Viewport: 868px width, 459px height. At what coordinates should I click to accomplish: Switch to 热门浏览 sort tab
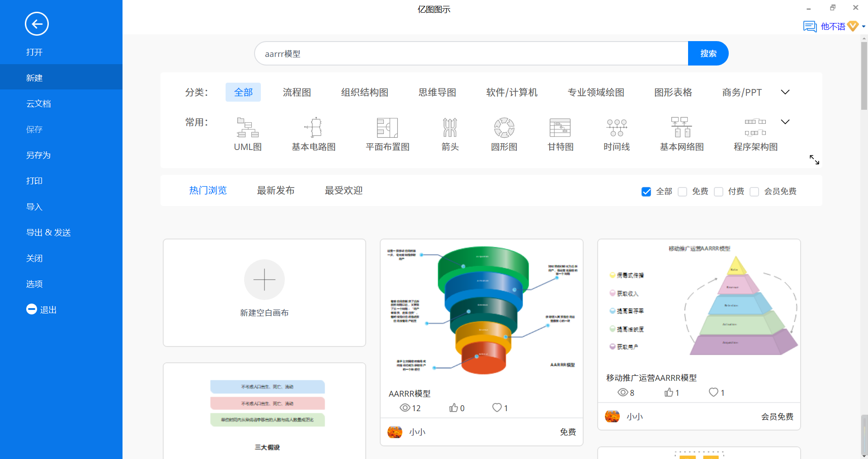[208, 191]
